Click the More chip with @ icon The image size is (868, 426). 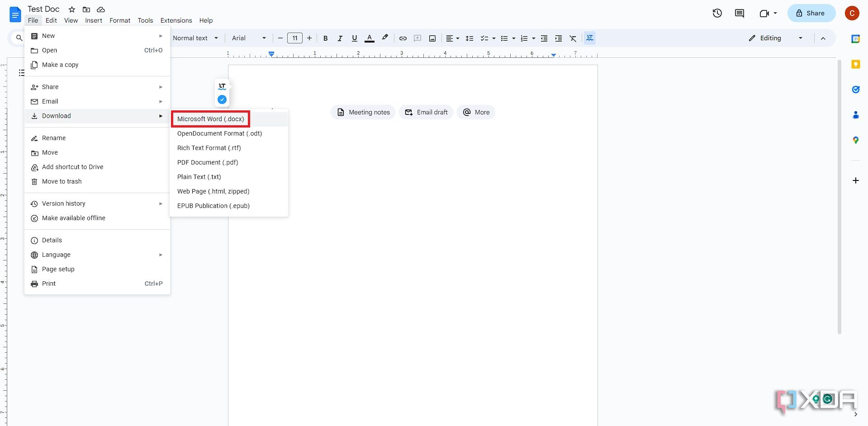click(x=476, y=112)
